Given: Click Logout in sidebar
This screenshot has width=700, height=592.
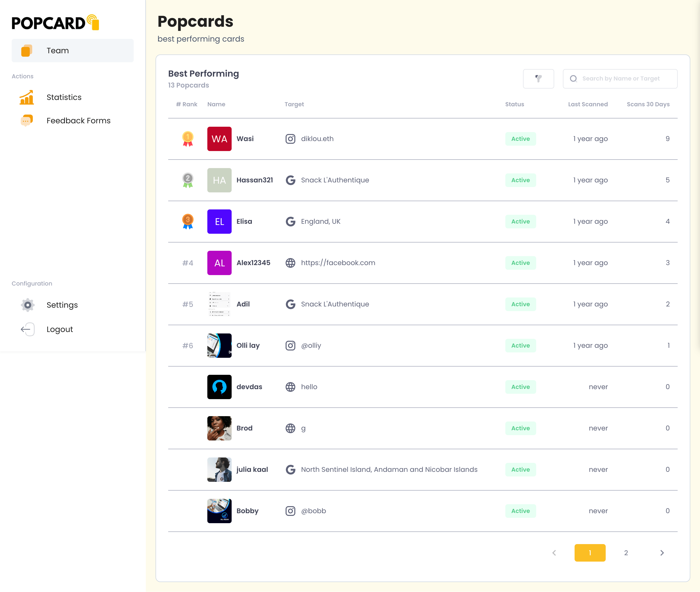Looking at the screenshot, I should (x=59, y=329).
